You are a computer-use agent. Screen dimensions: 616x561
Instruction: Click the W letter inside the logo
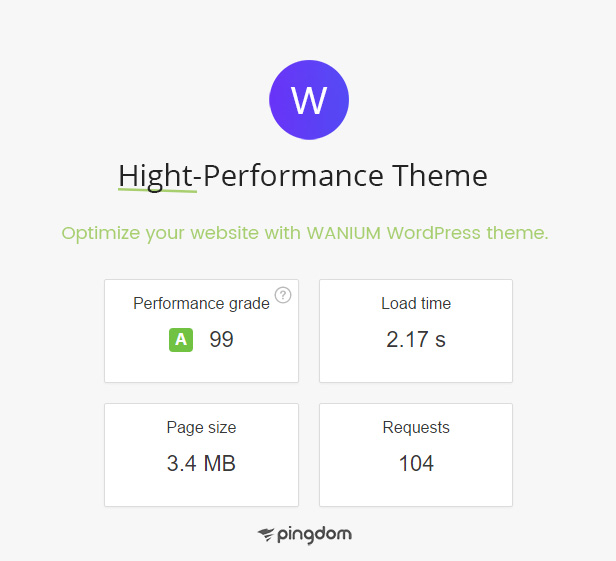click(x=309, y=101)
